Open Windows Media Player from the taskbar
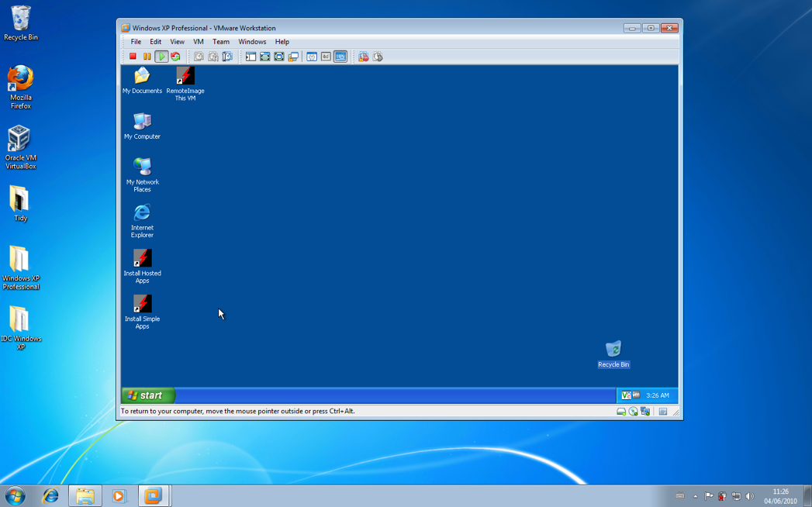812x507 pixels. pyautogui.click(x=119, y=496)
